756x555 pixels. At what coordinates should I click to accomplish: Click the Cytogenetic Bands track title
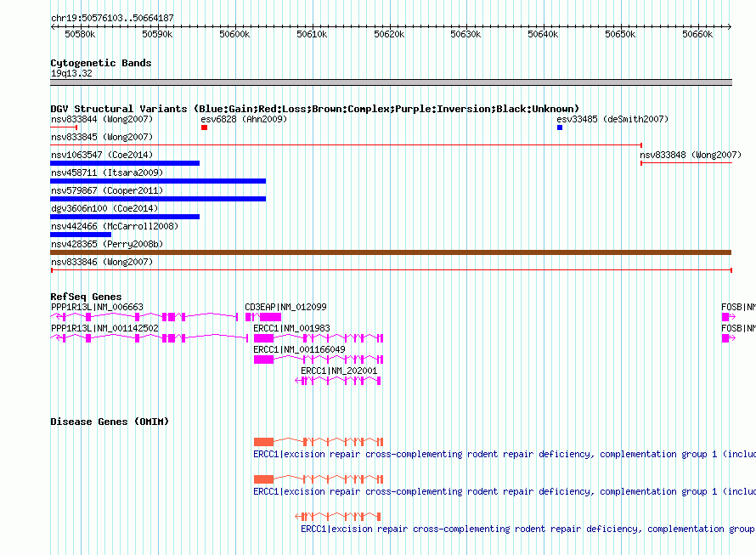coord(101,63)
